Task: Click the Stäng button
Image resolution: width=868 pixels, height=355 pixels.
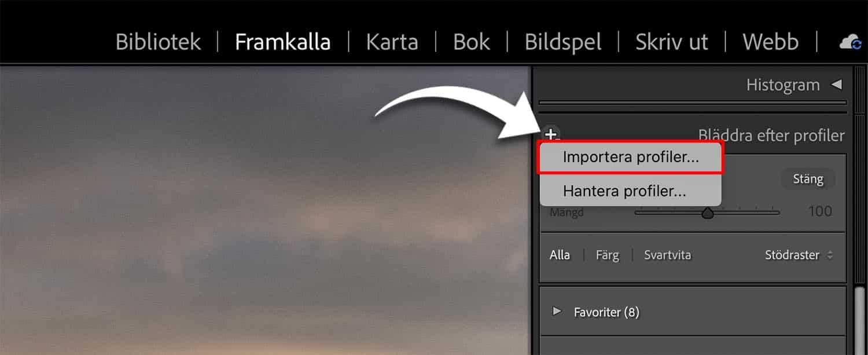Action: pyautogui.click(x=808, y=179)
